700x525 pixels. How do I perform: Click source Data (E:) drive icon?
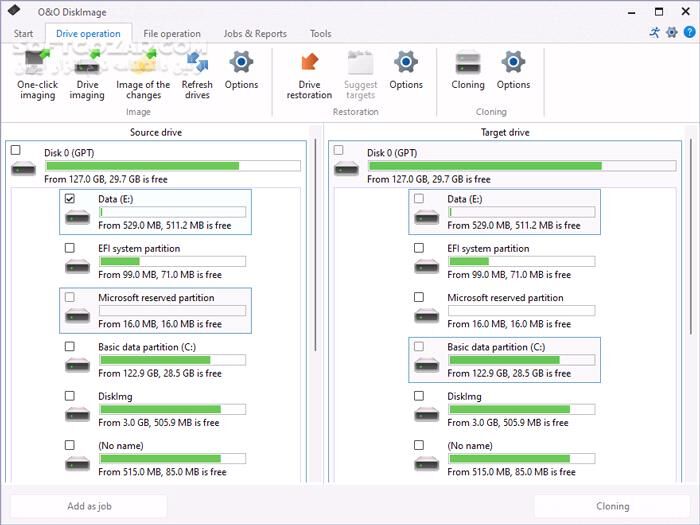point(78,218)
